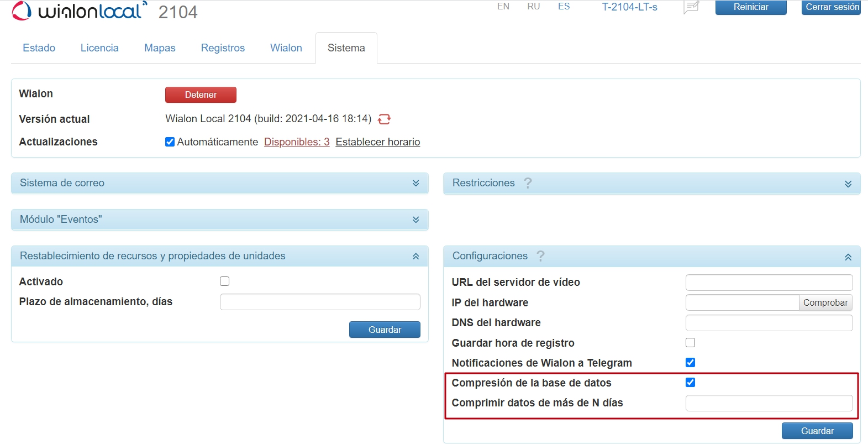Save the Restablecimiento de recursos settings
This screenshot has height=444, width=868.
[385, 330]
